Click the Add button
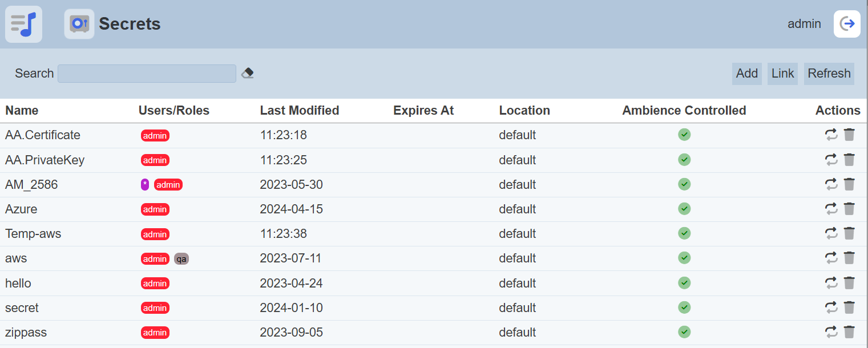868x348 pixels. point(746,74)
